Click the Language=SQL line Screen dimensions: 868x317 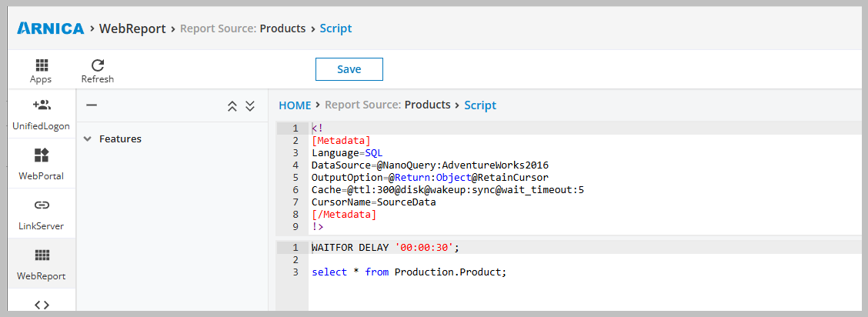coord(347,152)
